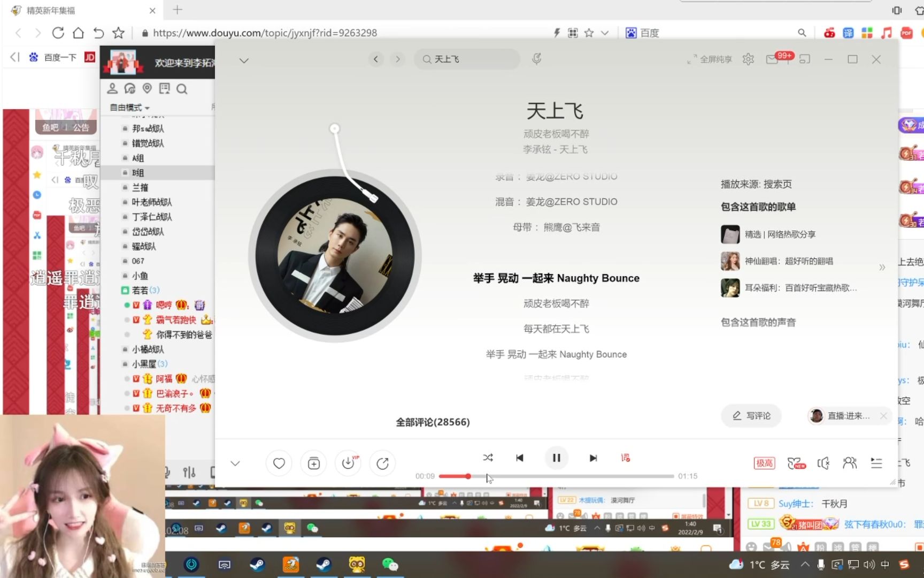The image size is (924, 578).
Task: Switch to the mini player mode
Action: click(805, 59)
